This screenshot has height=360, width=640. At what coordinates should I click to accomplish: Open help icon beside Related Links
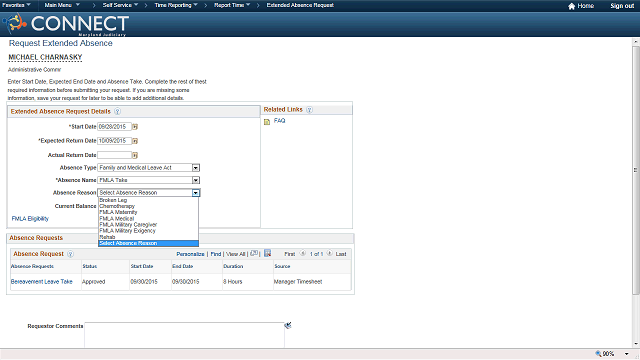309,110
